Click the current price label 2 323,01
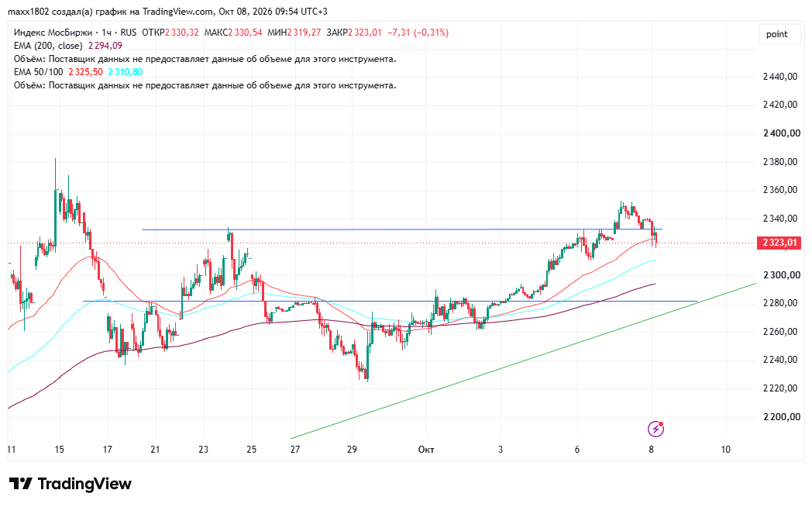Screen dimensions: 812x507 (x=779, y=243)
